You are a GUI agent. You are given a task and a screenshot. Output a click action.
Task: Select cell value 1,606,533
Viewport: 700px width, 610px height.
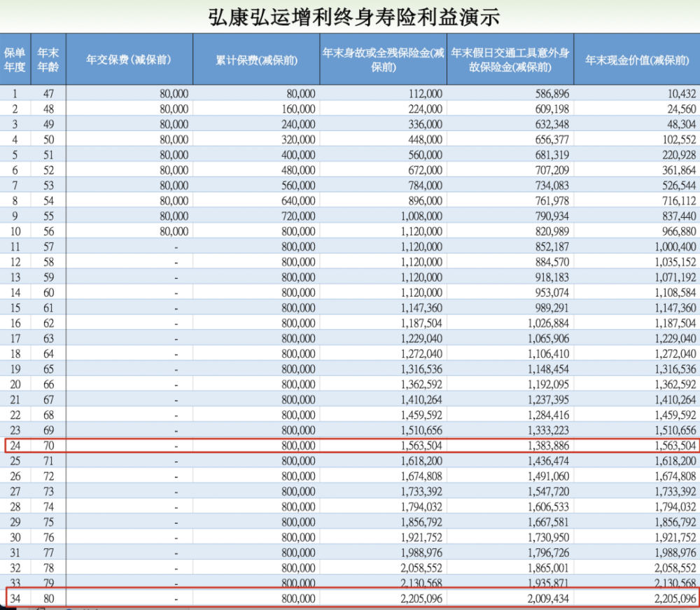pos(549,507)
